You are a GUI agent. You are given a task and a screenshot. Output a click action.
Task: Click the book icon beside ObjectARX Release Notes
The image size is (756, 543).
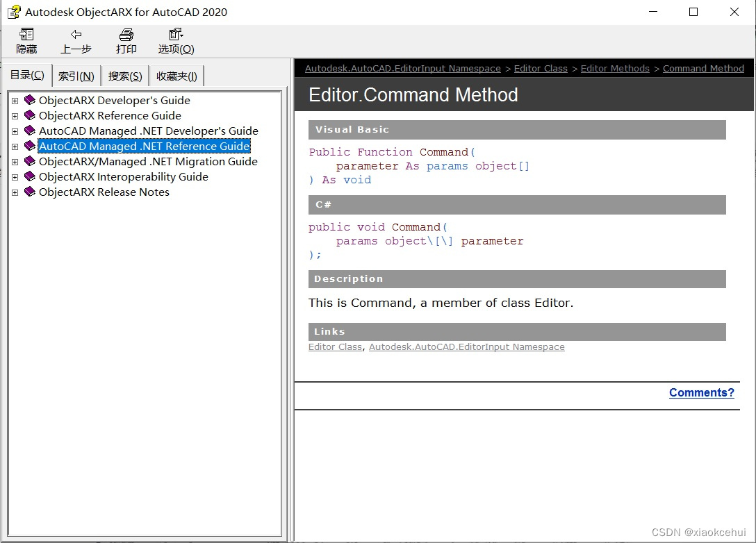[x=30, y=192]
